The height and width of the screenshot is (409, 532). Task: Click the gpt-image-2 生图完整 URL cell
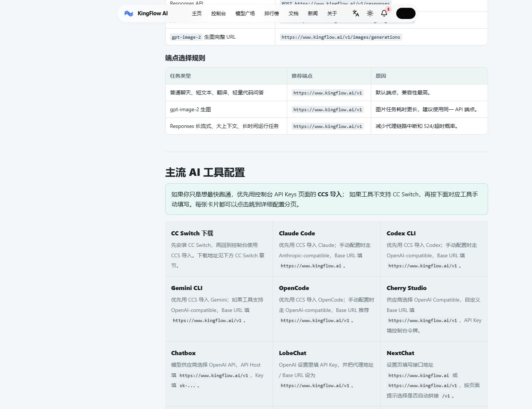point(220,37)
